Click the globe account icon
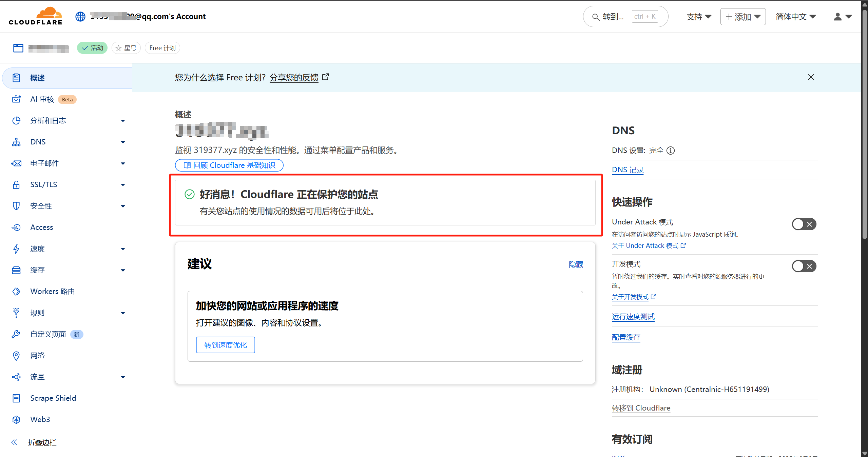Image resolution: width=868 pixels, height=457 pixels. (80, 16)
